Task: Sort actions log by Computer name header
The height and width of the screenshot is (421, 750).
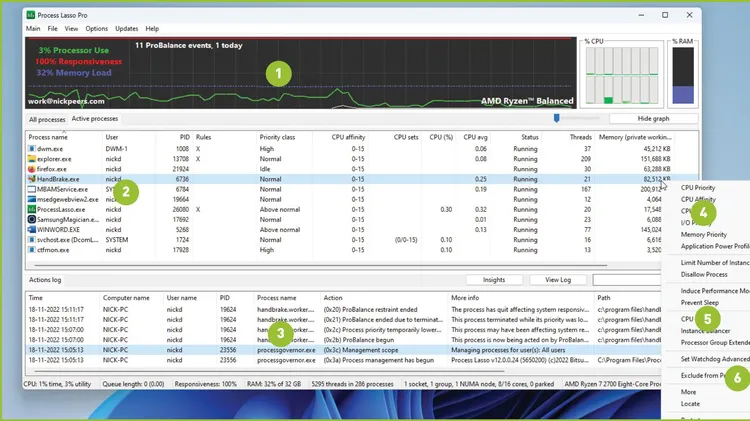Action: coord(126,298)
